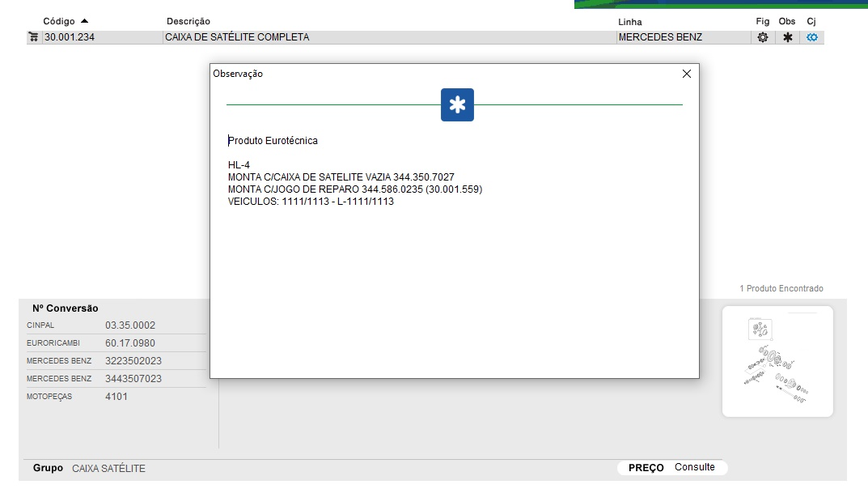Select CINPAL conversion number 03.35.0002
This screenshot has height=489, width=868.
(x=130, y=325)
